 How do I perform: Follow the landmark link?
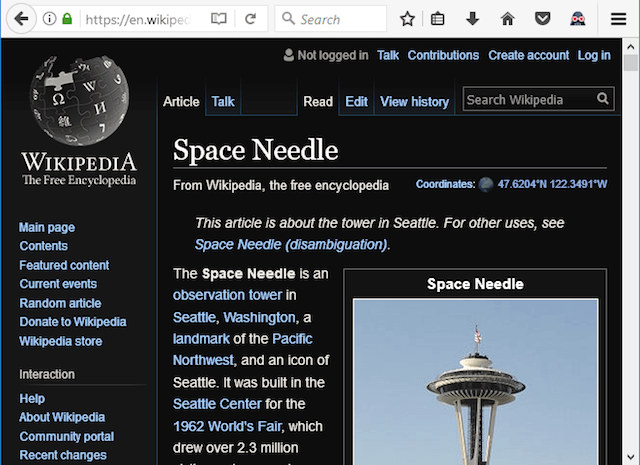pos(201,339)
